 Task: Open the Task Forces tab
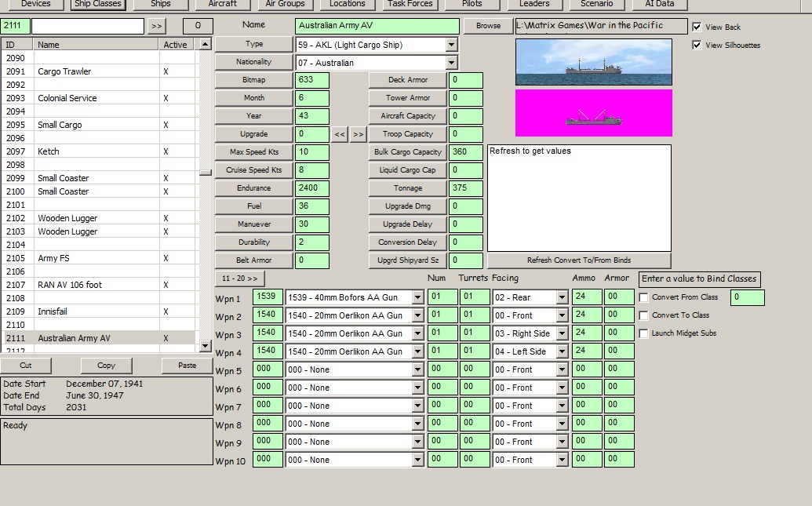(x=410, y=4)
